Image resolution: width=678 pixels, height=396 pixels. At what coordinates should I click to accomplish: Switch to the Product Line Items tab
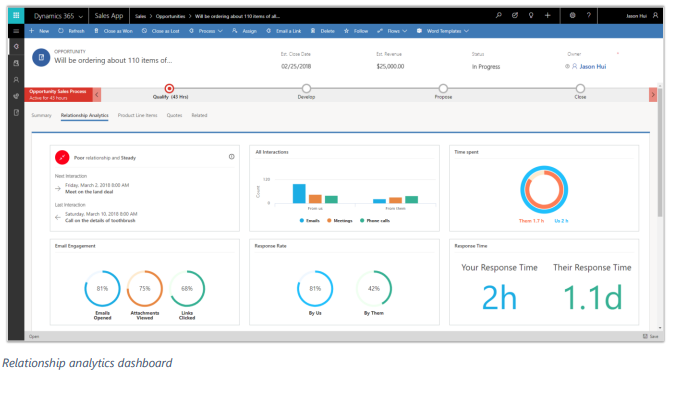pyautogui.click(x=138, y=115)
